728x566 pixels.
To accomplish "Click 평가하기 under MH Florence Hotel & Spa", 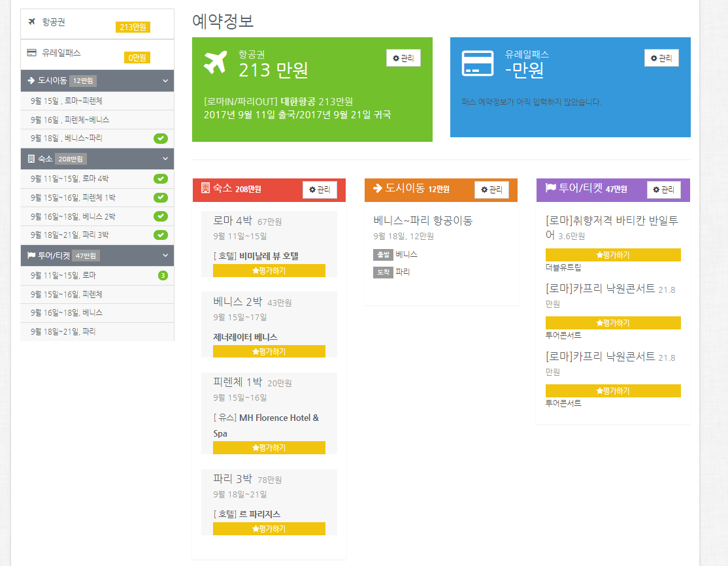I will (x=269, y=448).
